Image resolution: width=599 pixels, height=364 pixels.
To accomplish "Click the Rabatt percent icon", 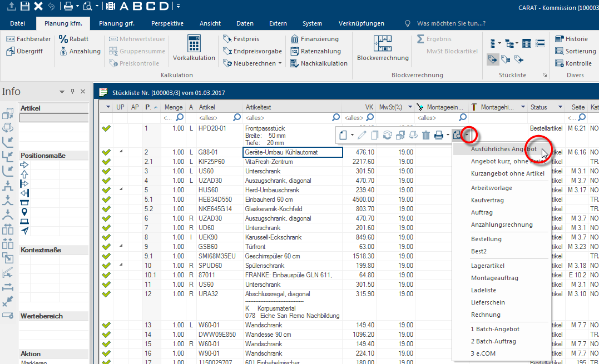I will pos(63,39).
